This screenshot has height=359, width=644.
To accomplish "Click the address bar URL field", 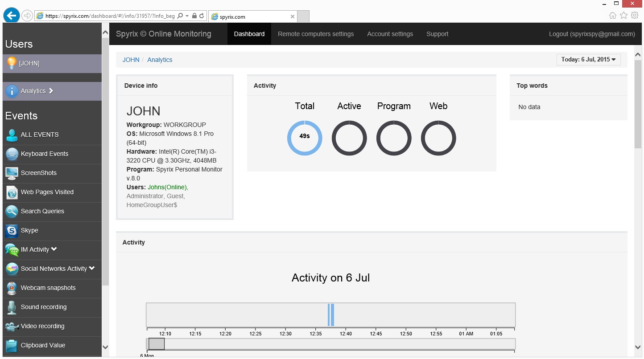I will coord(110,16).
